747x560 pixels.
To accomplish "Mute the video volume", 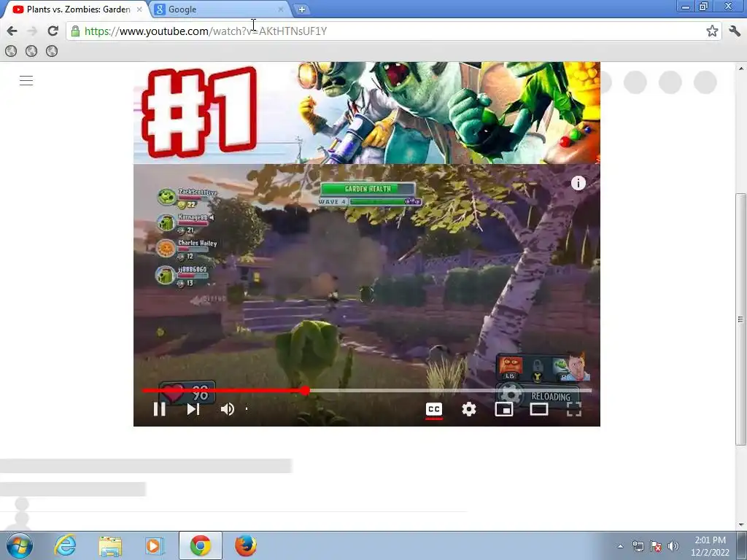I will (228, 409).
